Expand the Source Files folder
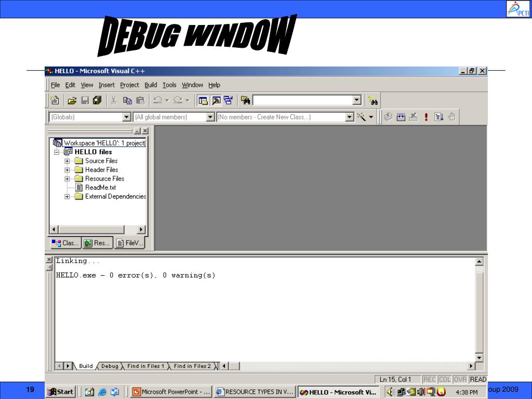Screen dimensions: 532x399 point(67,161)
